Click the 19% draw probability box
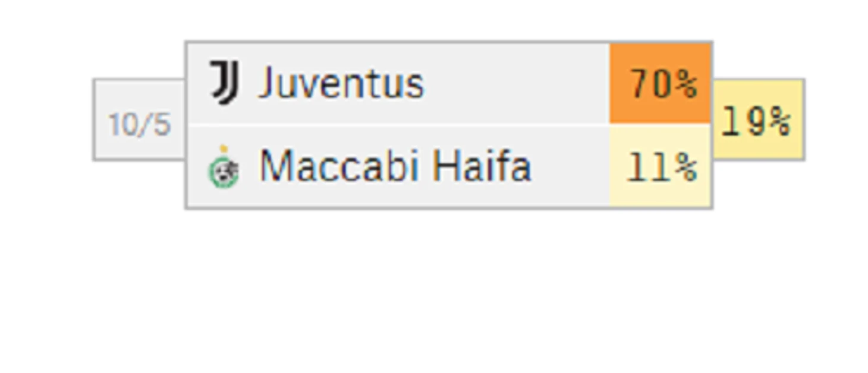 tap(758, 119)
